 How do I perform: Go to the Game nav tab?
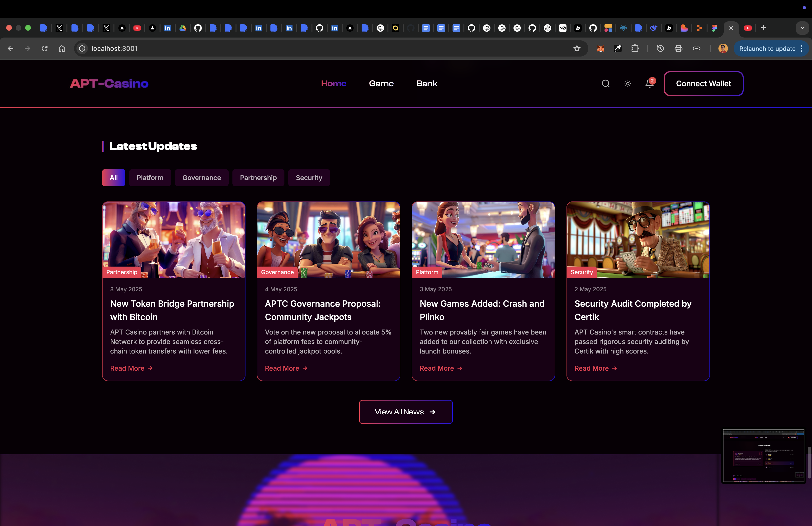pyautogui.click(x=381, y=84)
